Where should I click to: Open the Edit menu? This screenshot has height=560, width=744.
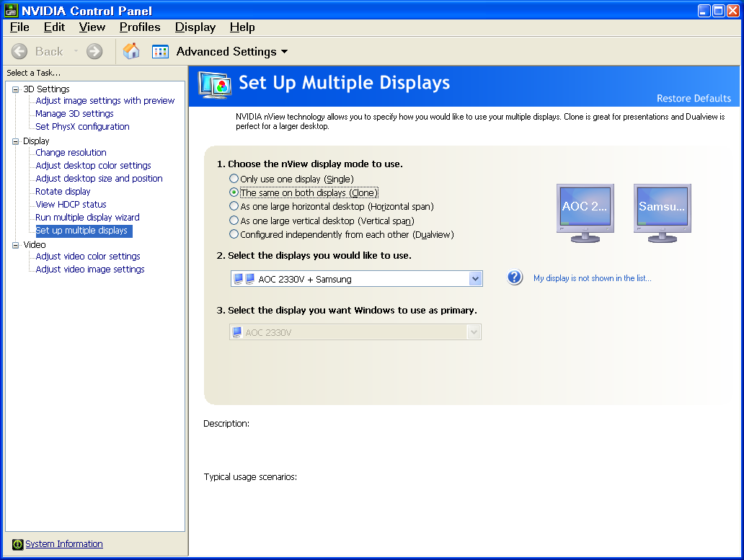coord(54,27)
